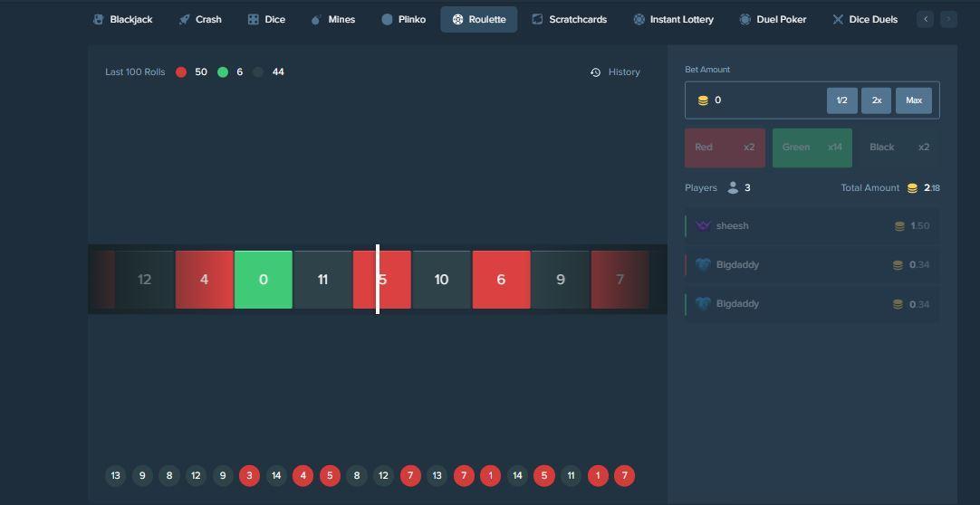Switch to the Crash game
The image size is (980, 505).
tap(200, 19)
